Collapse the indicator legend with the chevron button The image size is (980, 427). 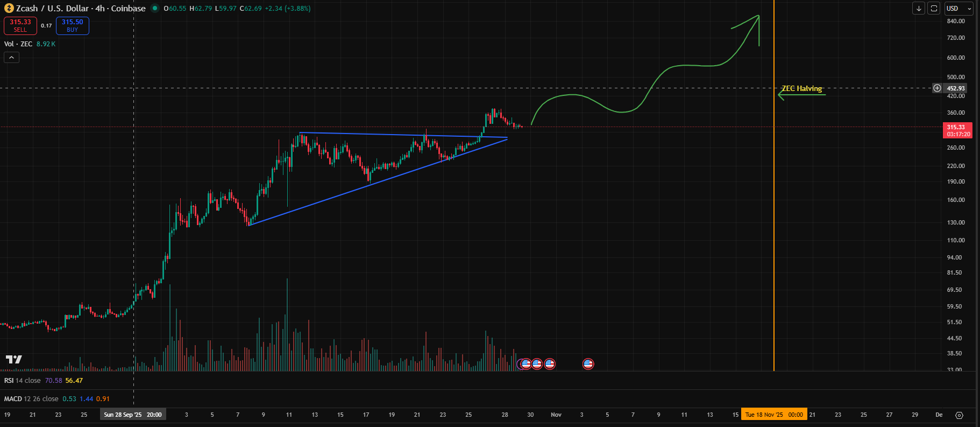pos(11,57)
